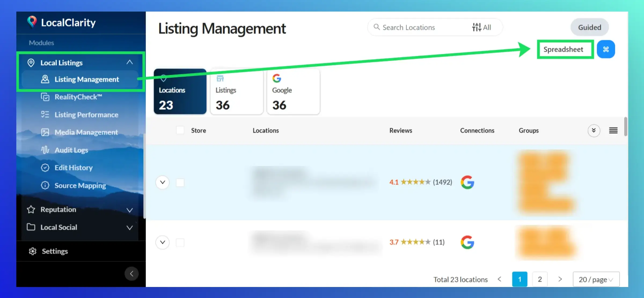Image resolution: width=644 pixels, height=298 pixels.
Task: Click the LocalClarity logo icon
Action: [32, 22]
